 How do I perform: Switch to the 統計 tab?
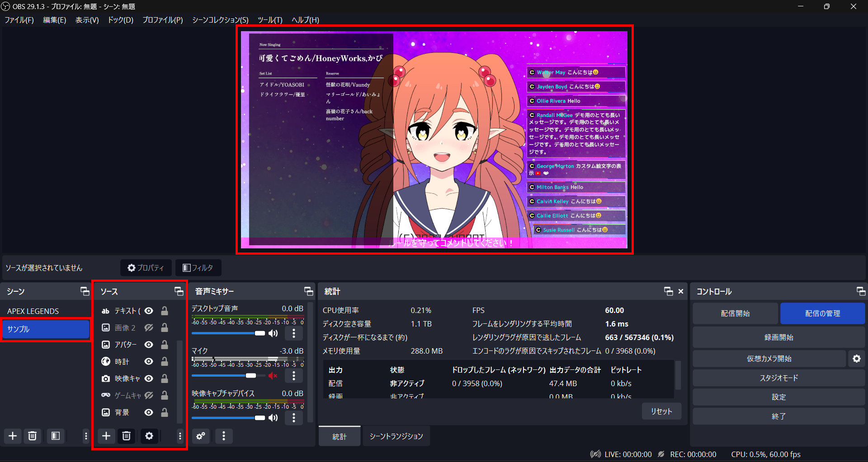point(340,436)
